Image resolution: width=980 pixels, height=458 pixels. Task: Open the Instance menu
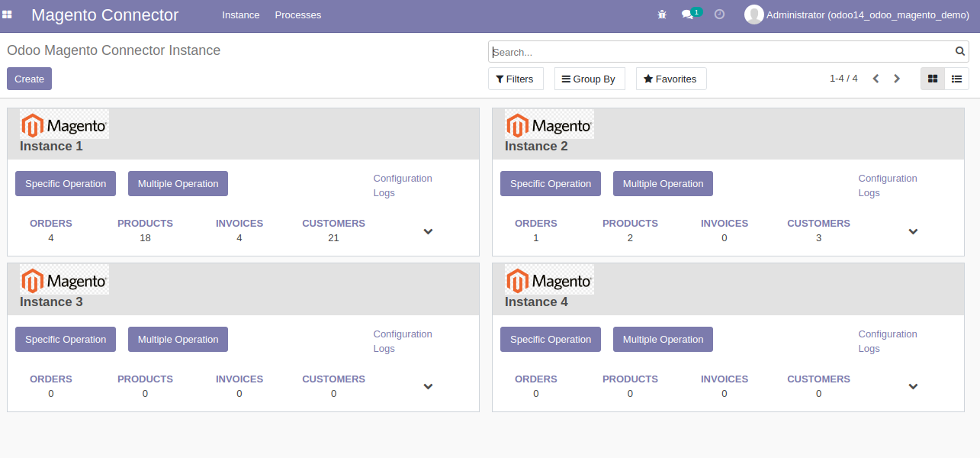tap(240, 15)
